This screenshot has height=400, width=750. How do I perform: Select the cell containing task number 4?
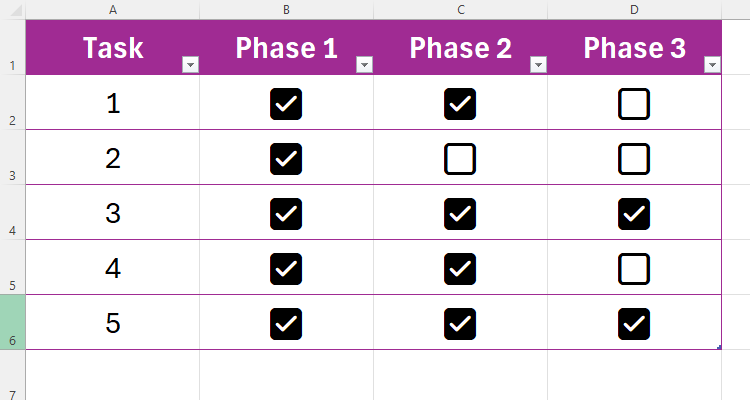click(x=112, y=268)
